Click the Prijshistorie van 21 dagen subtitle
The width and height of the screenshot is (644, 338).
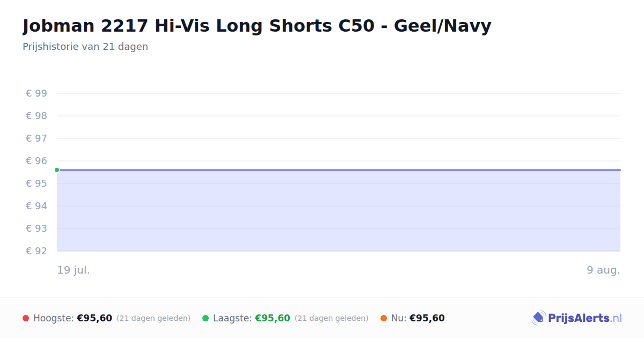85,47
